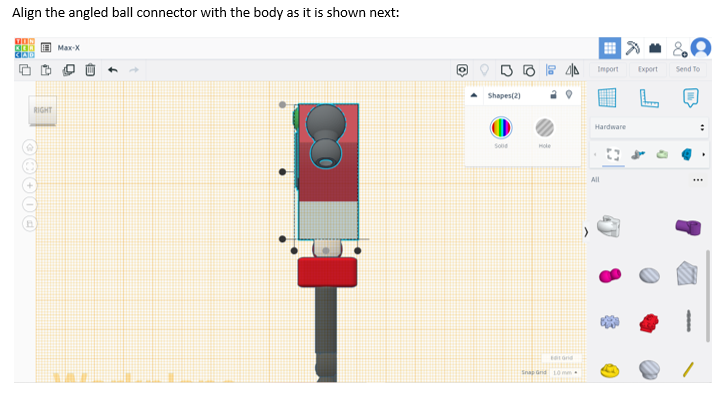Screen dimensions: 724x398
Task: Select the blue connector category tab
Action: coord(638,154)
